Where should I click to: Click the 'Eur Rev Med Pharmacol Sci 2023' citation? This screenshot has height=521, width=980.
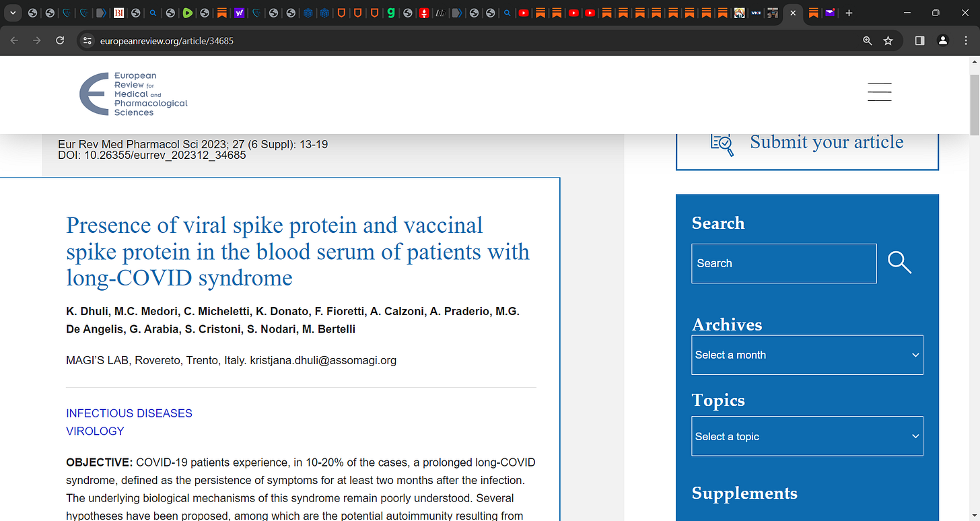point(193,144)
